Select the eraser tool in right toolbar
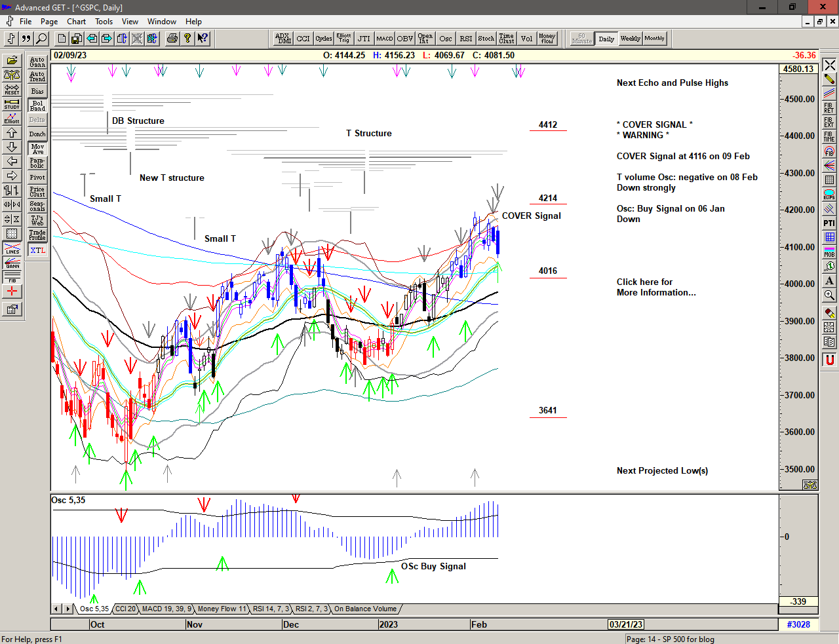839x644 pixels. point(829,313)
